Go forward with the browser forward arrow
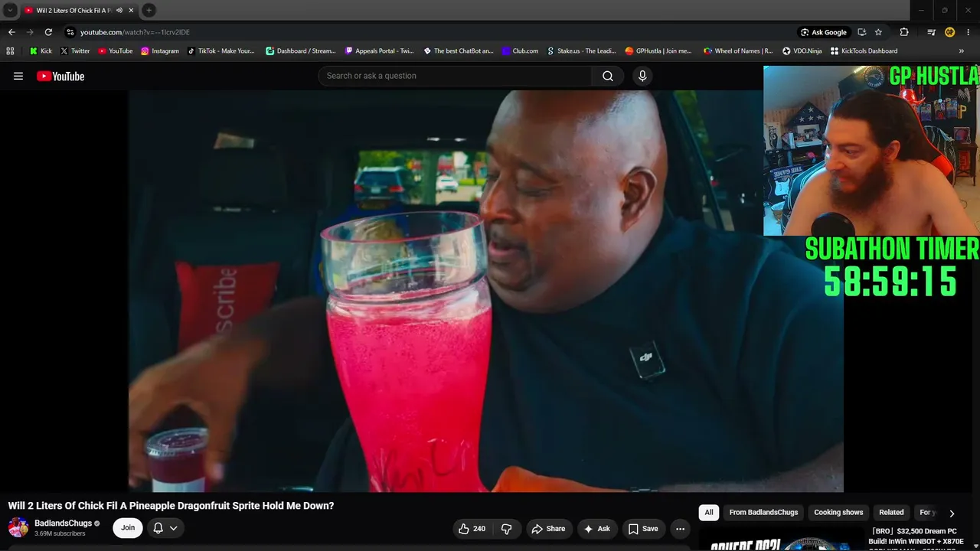This screenshot has height=551, width=980. 30,32
